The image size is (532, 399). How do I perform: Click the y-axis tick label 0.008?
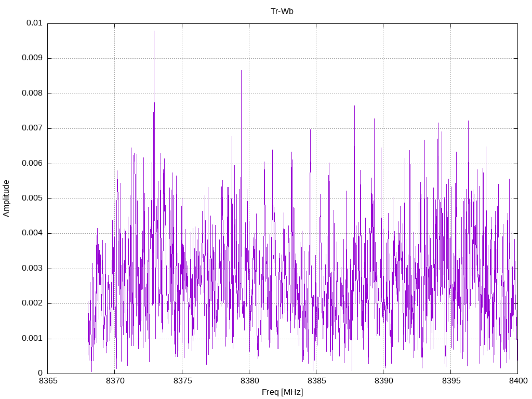(32, 94)
